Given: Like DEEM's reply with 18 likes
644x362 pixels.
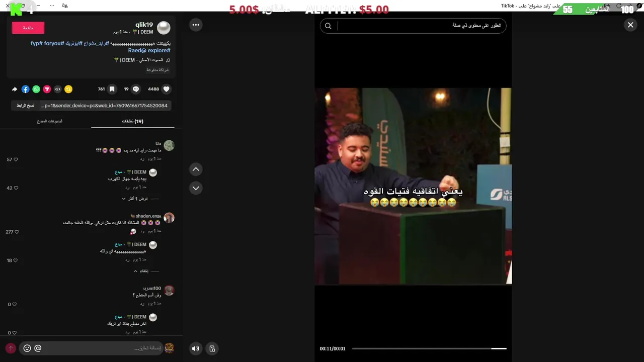Looking at the screenshot, I should pyautogui.click(x=16, y=260).
